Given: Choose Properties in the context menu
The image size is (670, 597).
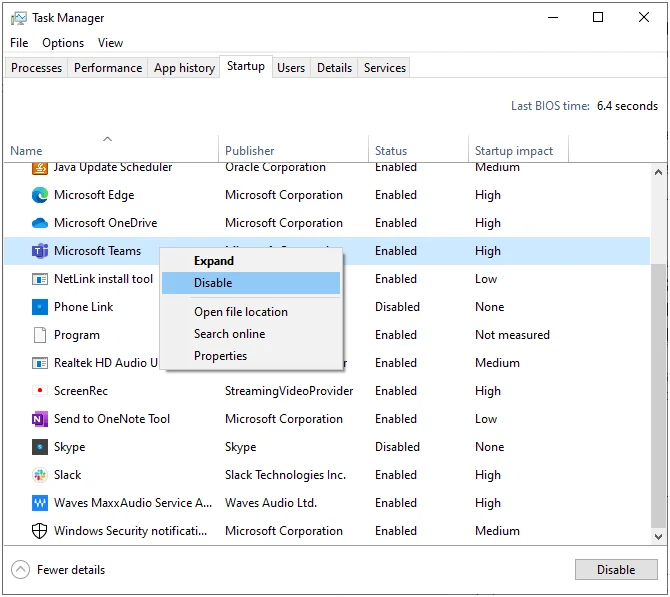Looking at the screenshot, I should (x=251, y=356).
